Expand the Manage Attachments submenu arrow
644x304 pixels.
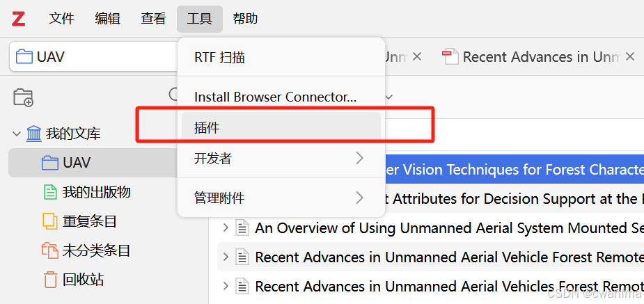click(x=359, y=198)
